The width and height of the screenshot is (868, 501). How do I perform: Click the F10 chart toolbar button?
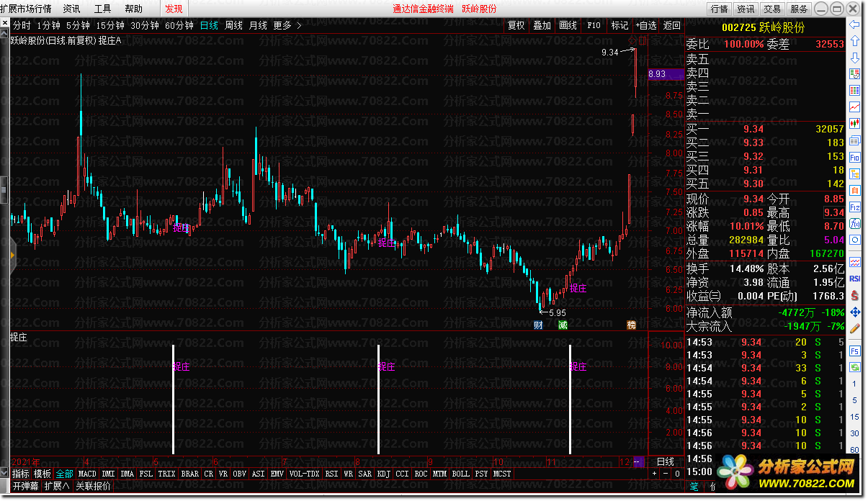594,25
